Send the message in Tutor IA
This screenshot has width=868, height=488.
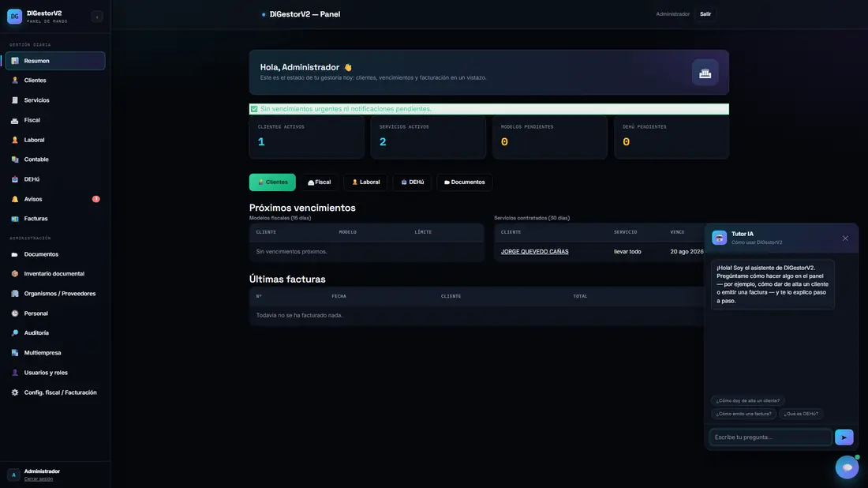point(844,437)
